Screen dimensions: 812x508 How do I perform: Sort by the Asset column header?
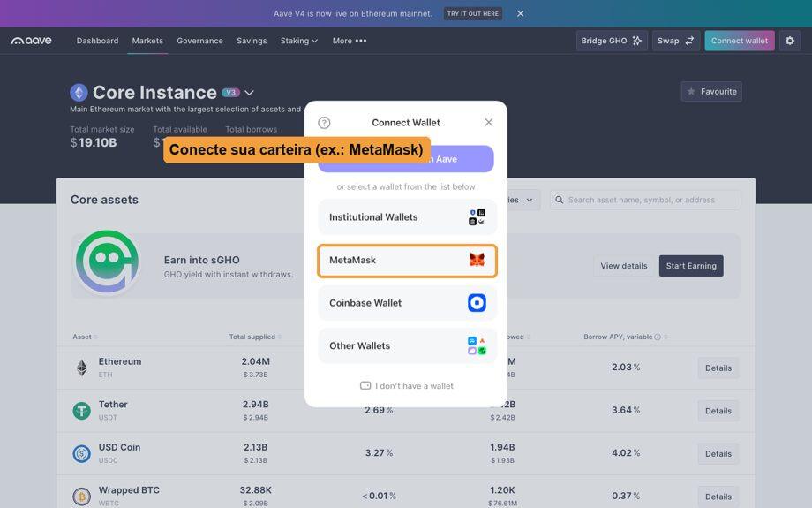pos(85,337)
